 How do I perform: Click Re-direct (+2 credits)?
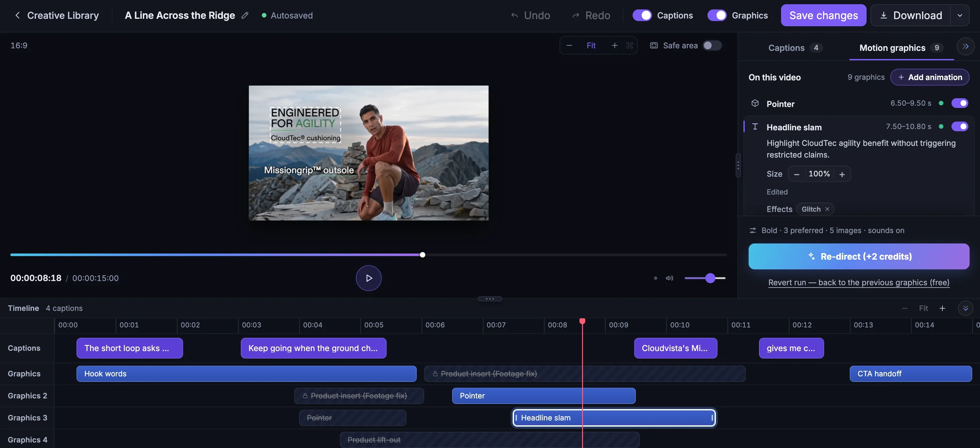point(859,256)
